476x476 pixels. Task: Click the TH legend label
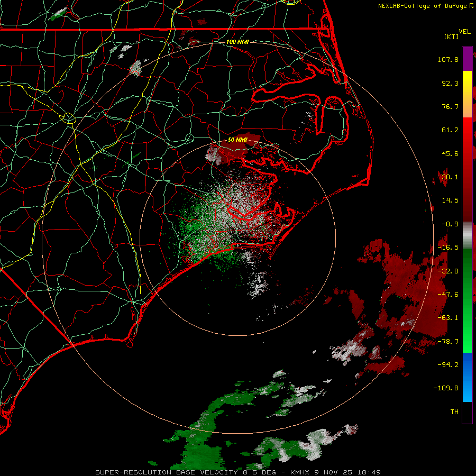454,412
